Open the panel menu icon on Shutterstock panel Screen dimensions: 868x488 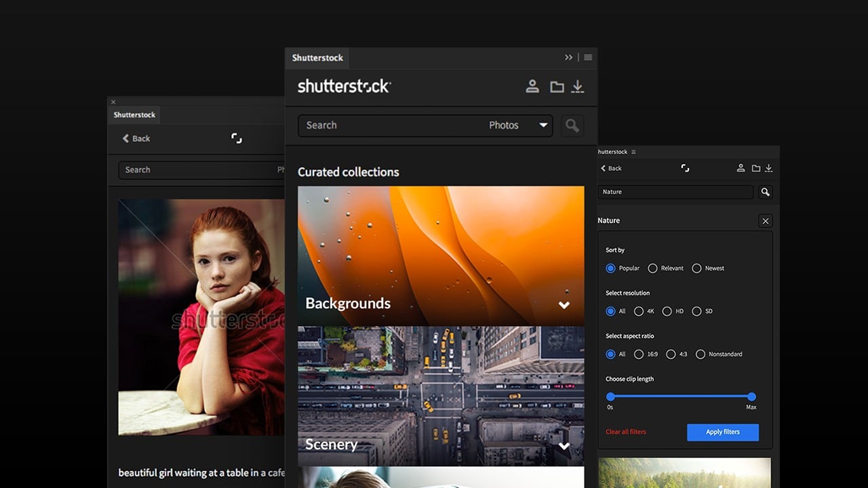click(587, 57)
